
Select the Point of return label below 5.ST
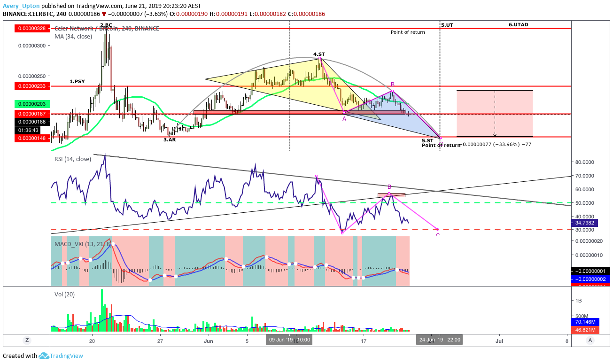click(441, 145)
